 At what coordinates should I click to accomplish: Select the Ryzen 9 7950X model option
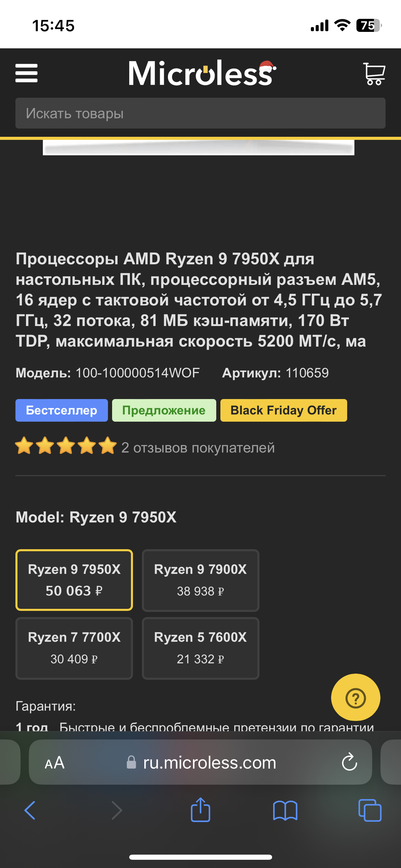[x=74, y=580]
